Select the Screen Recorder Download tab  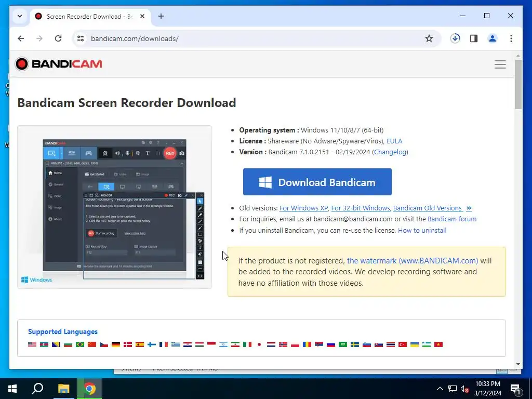(x=89, y=16)
